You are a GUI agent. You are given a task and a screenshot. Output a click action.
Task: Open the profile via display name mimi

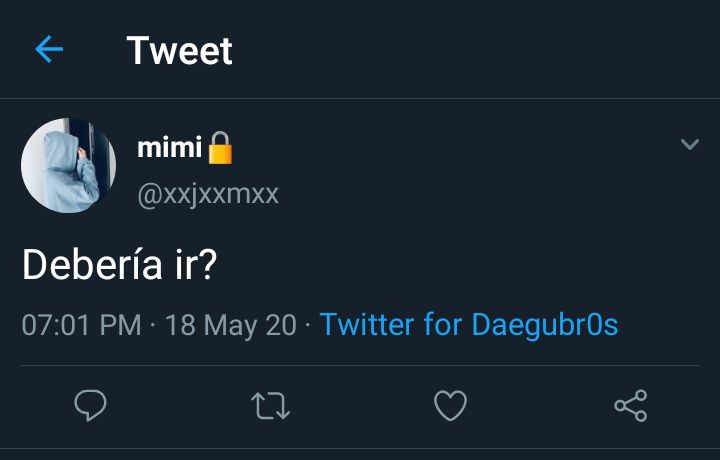pyautogui.click(x=169, y=147)
